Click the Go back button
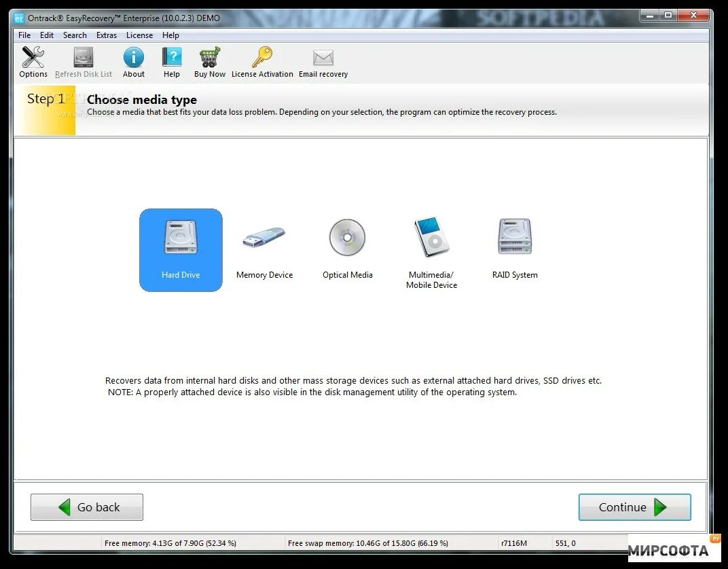 coord(87,507)
